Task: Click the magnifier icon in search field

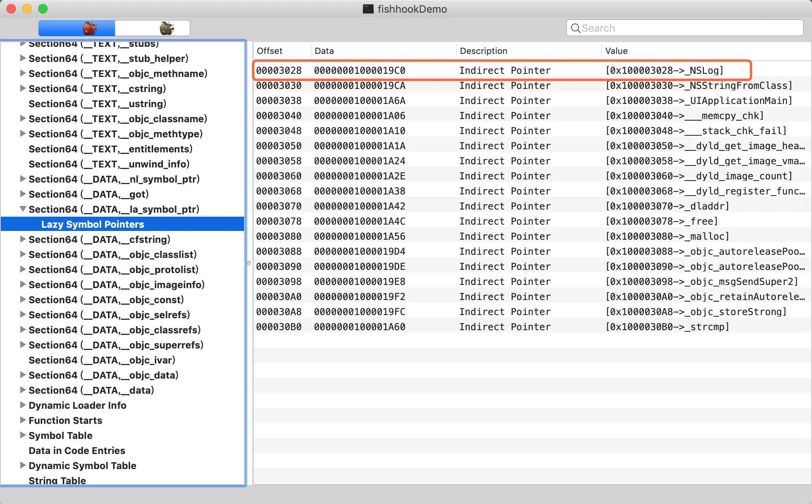Action: [575, 28]
